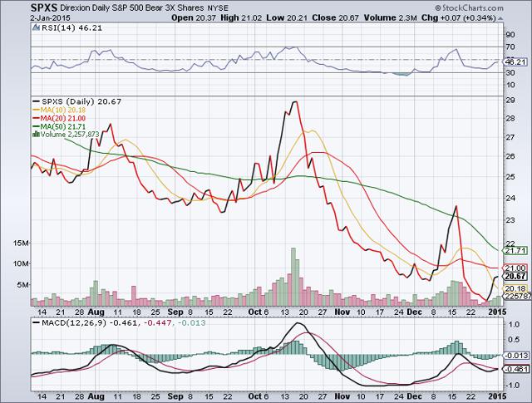The width and height of the screenshot is (532, 403).
Task: Click the 2015 label under the MACD panel
Action: (497, 396)
